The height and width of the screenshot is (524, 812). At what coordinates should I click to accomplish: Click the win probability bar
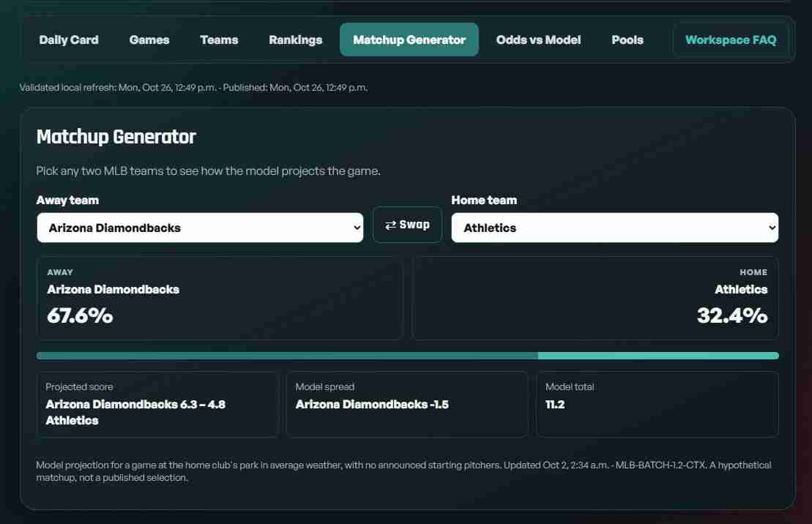pyautogui.click(x=408, y=356)
